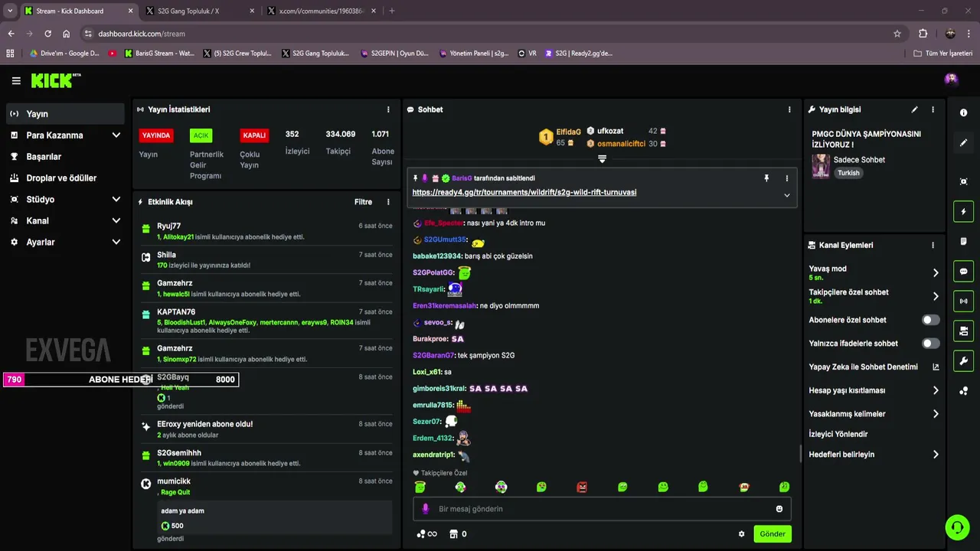
Task: Open Droplar ve ödüller in the sidebar
Action: point(65,178)
